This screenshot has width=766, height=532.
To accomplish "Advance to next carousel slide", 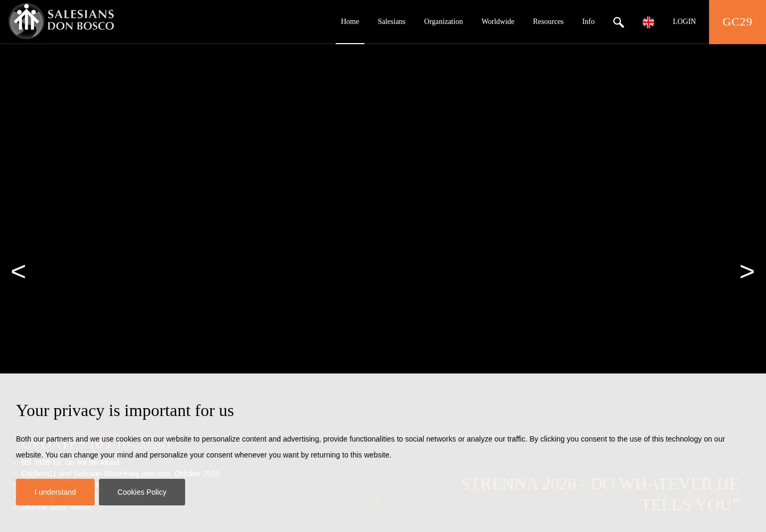I will pos(747,271).
